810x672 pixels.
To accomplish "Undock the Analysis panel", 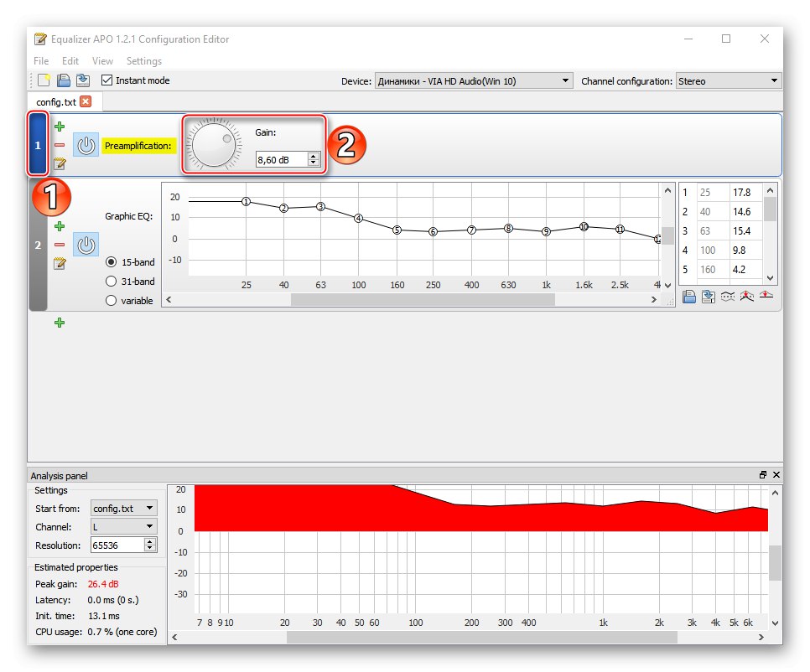I will point(762,475).
